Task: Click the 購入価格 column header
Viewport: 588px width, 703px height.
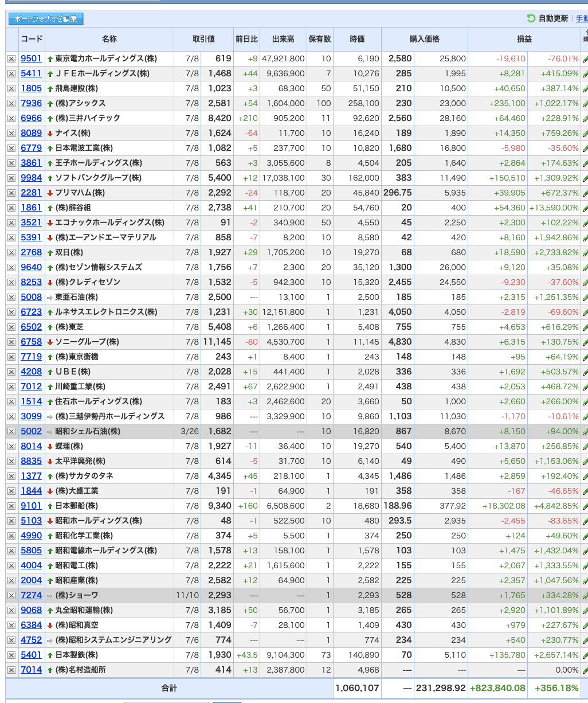Action: pos(425,39)
